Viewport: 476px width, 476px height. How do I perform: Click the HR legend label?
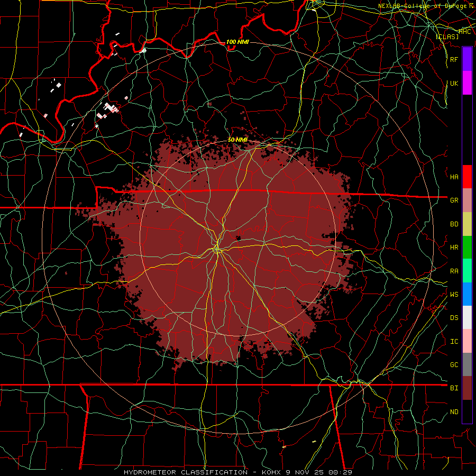454,248
